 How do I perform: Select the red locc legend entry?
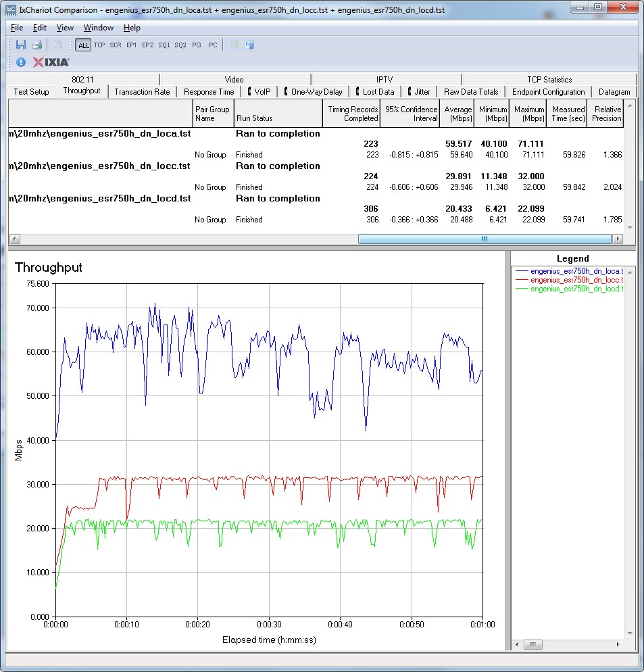click(x=569, y=280)
